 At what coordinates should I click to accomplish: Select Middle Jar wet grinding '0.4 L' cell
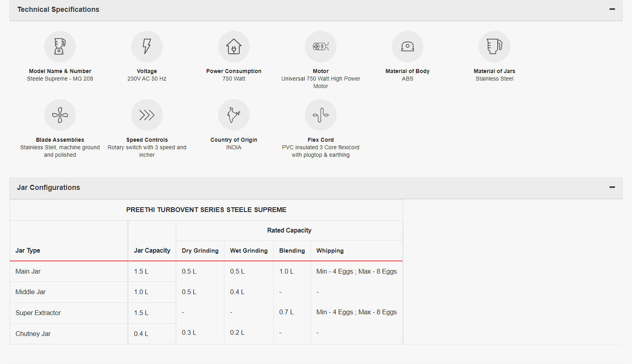237,292
